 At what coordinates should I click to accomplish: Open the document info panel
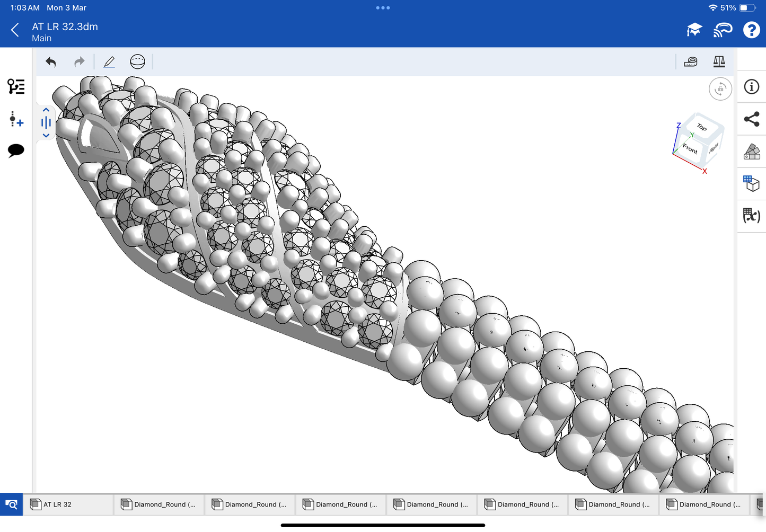click(x=751, y=87)
